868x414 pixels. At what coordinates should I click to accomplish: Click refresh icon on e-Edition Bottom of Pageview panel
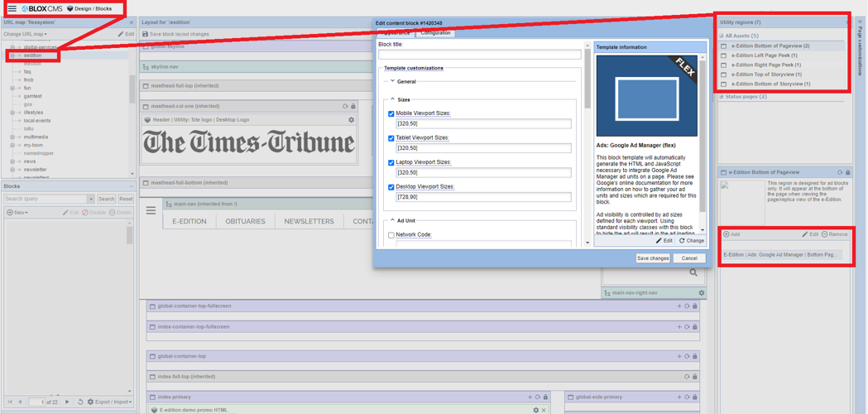pos(840,172)
